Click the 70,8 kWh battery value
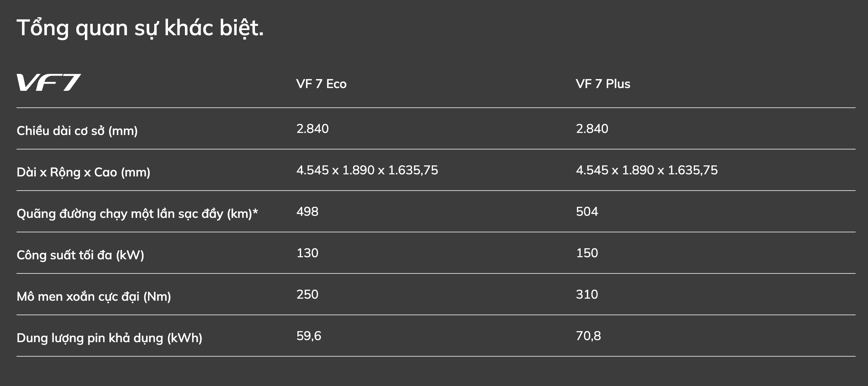868x386 pixels. [x=588, y=336]
